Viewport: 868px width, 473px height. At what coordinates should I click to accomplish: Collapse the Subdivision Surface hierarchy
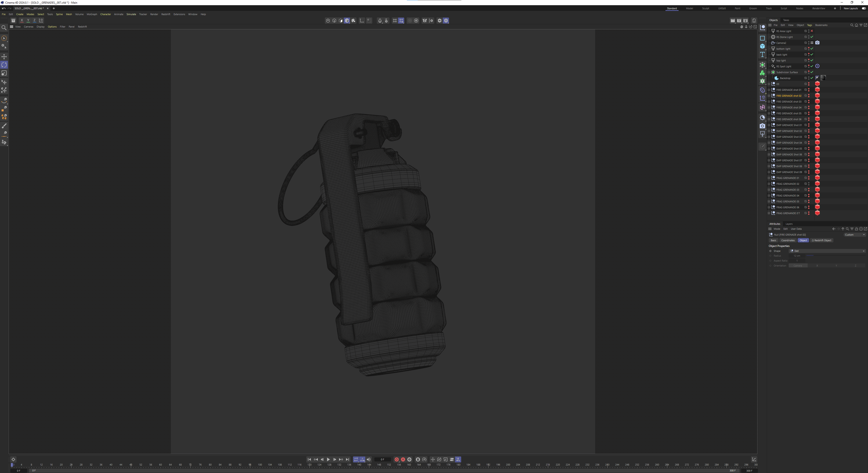769,72
